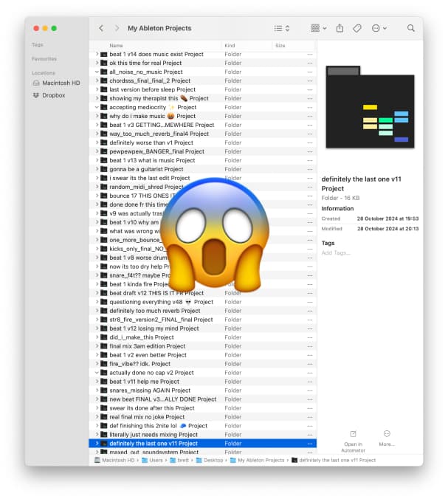Click the Tags sidebar section header

click(37, 45)
